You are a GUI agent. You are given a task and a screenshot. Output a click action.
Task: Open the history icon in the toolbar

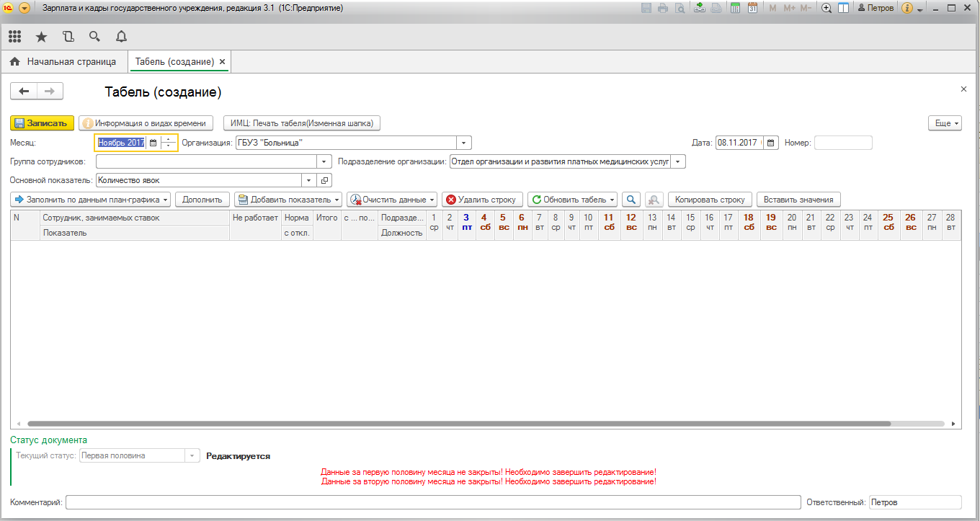pos(68,37)
